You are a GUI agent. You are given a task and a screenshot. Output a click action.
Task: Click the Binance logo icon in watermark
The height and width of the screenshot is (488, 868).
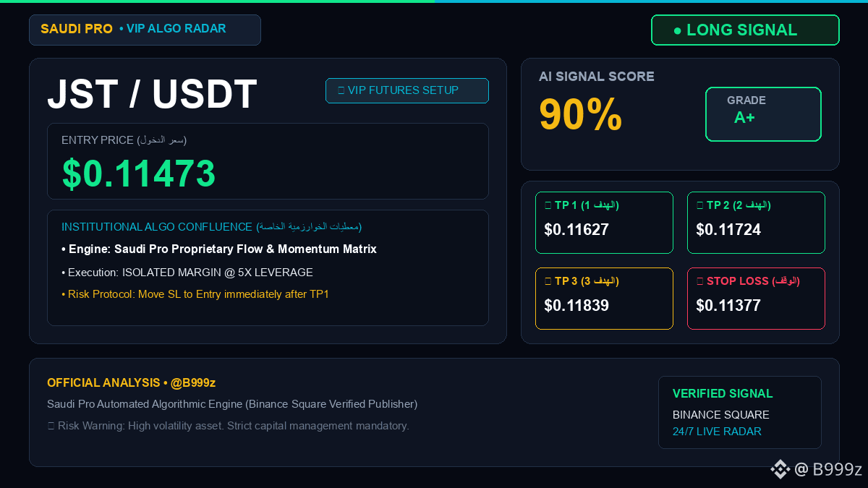click(780, 469)
